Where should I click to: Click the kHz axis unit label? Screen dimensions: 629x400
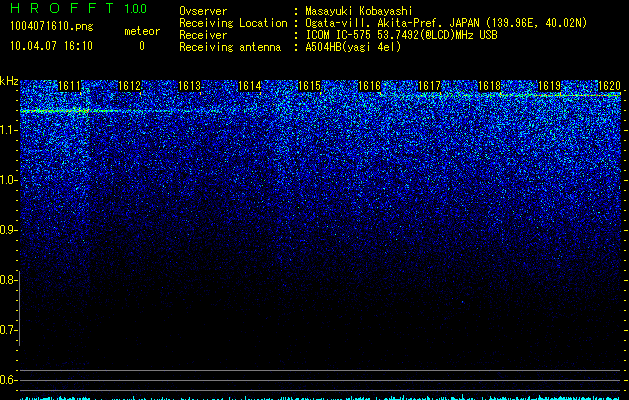(x=9, y=81)
